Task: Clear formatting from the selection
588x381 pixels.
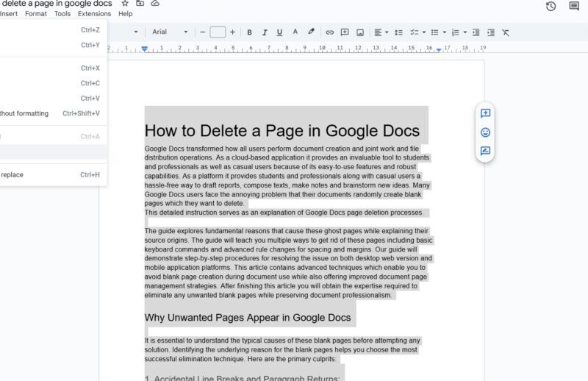Action: pyautogui.click(x=506, y=32)
